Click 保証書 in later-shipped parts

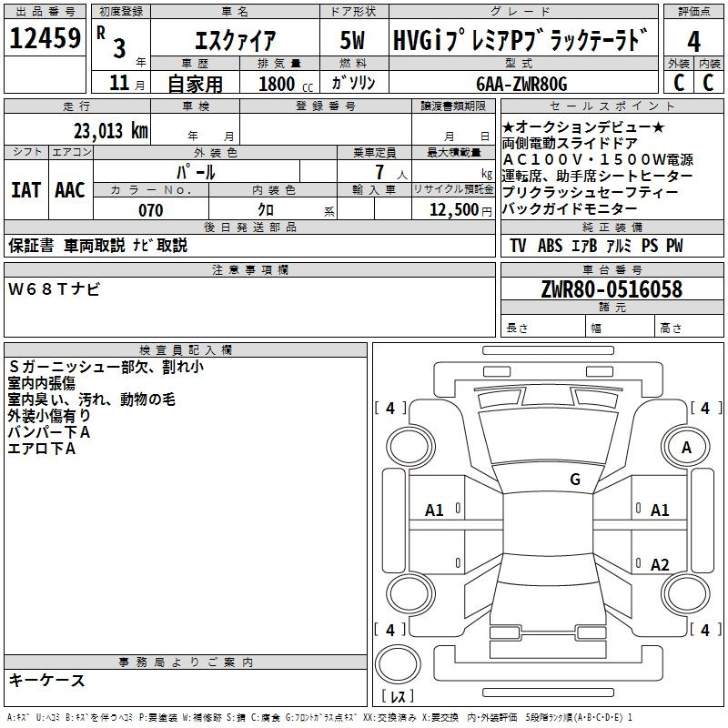coord(31,245)
